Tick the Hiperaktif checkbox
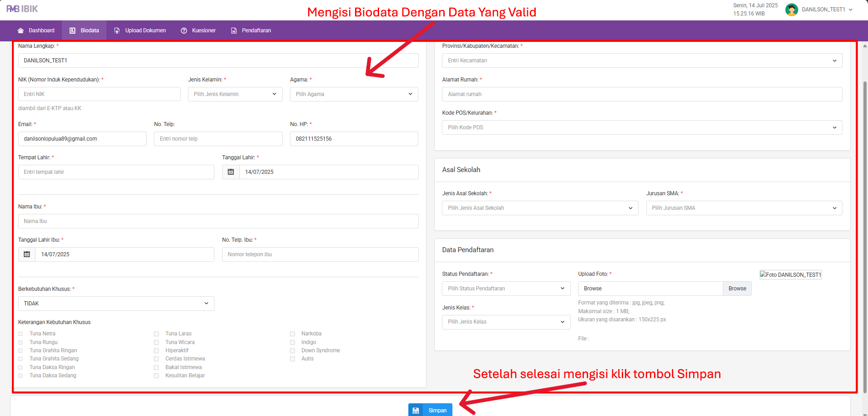 pyautogui.click(x=156, y=351)
